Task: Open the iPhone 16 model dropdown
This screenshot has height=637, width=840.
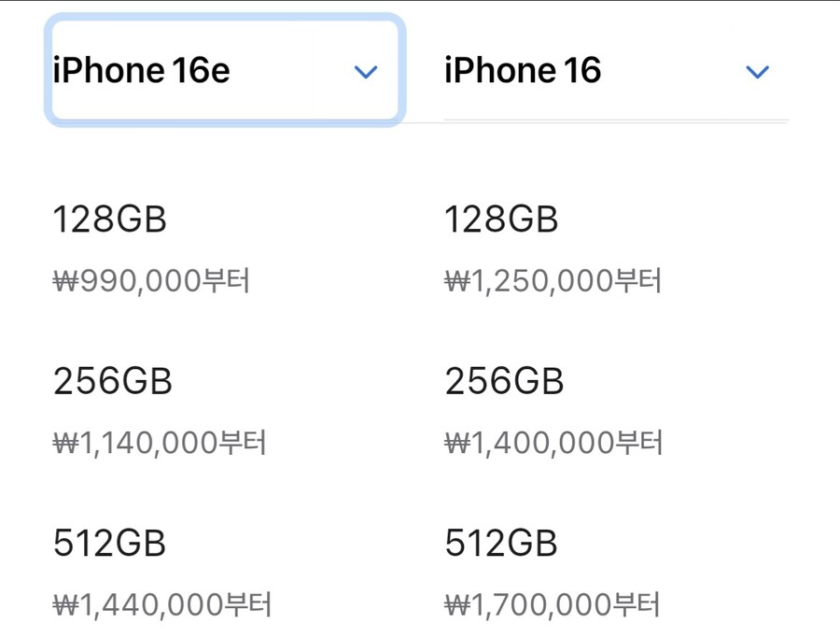Action: pos(616,70)
